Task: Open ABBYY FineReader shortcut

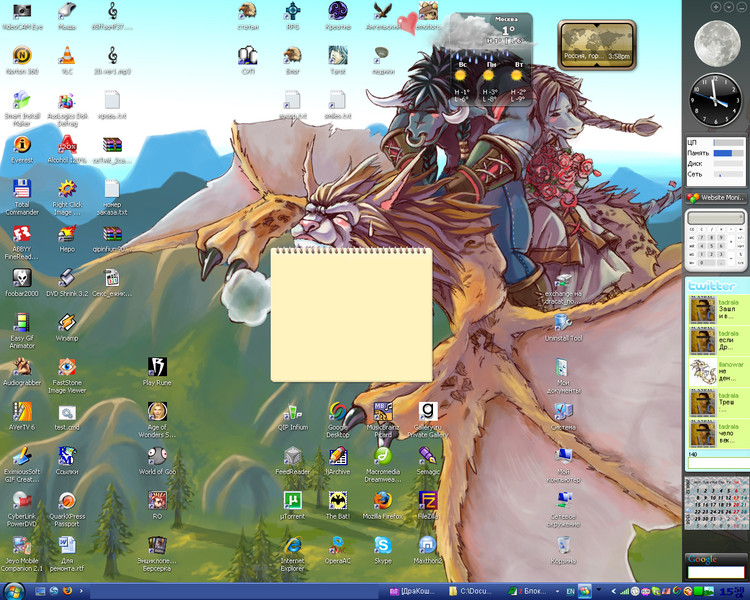Action: (x=22, y=242)
